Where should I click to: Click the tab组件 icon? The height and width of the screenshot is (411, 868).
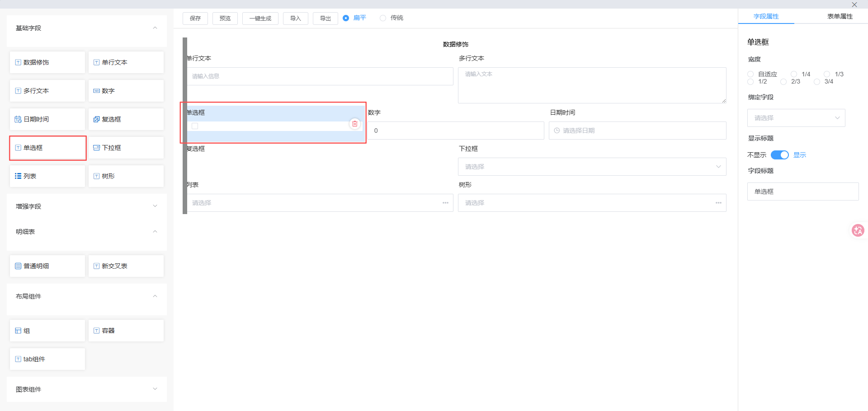click(x=18, y=359)
